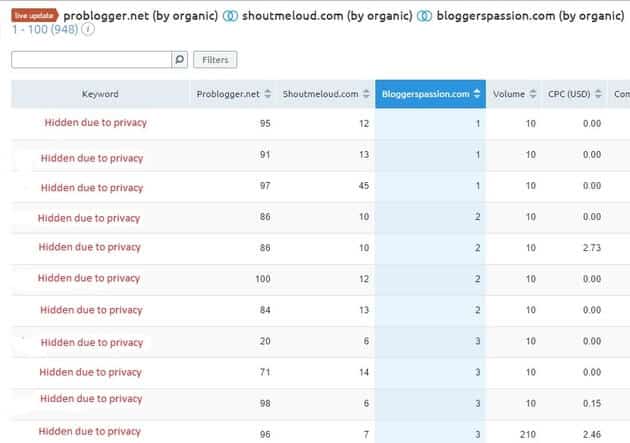The width and height of the screenshot is (630, 443).
Task: Click the intersection icon before shoutmeloud.com
Action: [x=230, y=16]
